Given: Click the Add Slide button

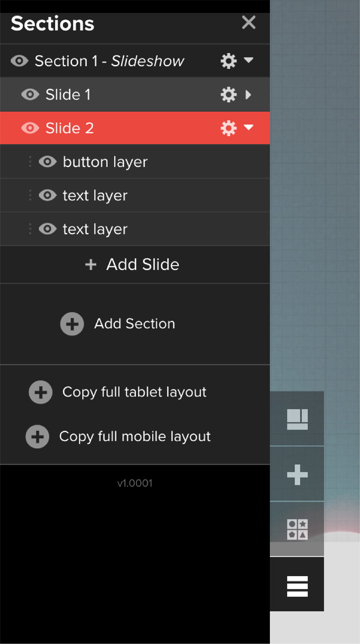Looking at the screenshot, I should [x=132, y=264].
